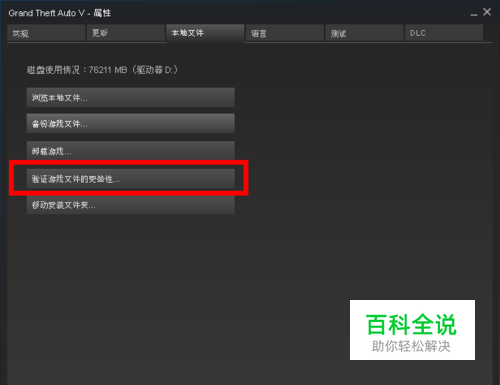Switch to the 常规 (General) tab
Screen dimensions: 500x385
46,33
